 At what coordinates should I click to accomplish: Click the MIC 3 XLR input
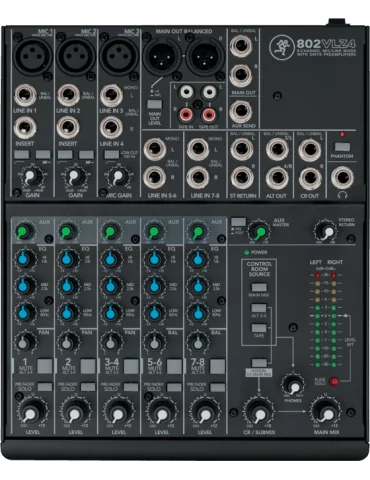click(x=119, y=55)
